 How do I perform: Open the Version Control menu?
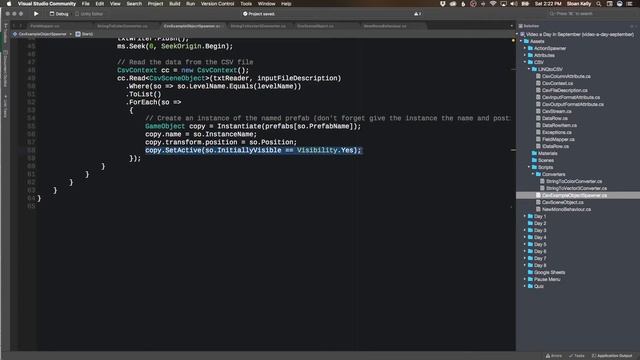[217, 4]
